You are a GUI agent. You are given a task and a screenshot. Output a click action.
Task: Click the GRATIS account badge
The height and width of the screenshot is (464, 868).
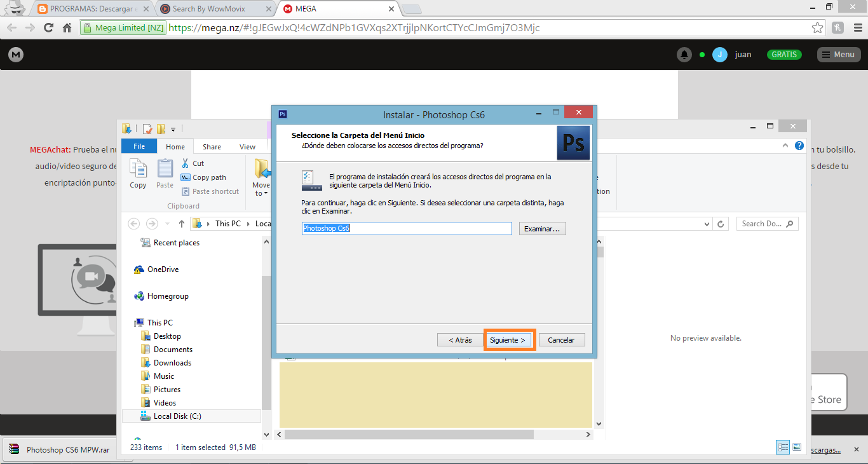click(x=784, y=55)
